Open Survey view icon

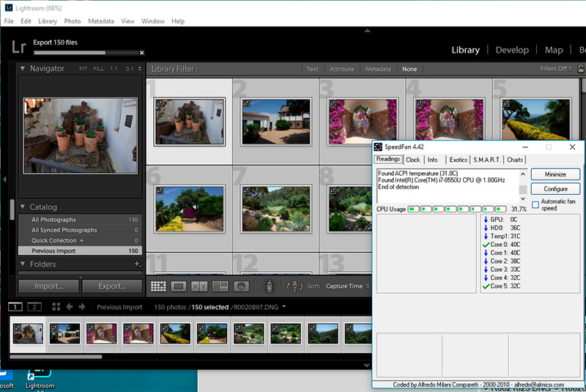point(220,286)
